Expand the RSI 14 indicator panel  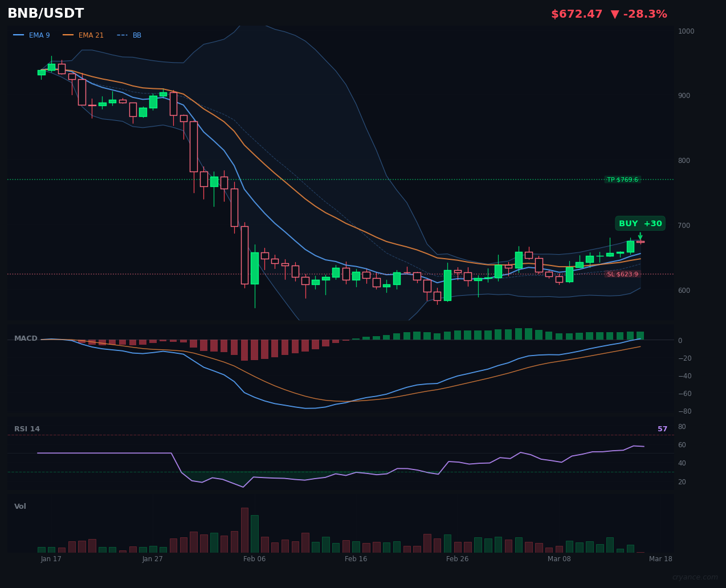[x=27, y=428]
